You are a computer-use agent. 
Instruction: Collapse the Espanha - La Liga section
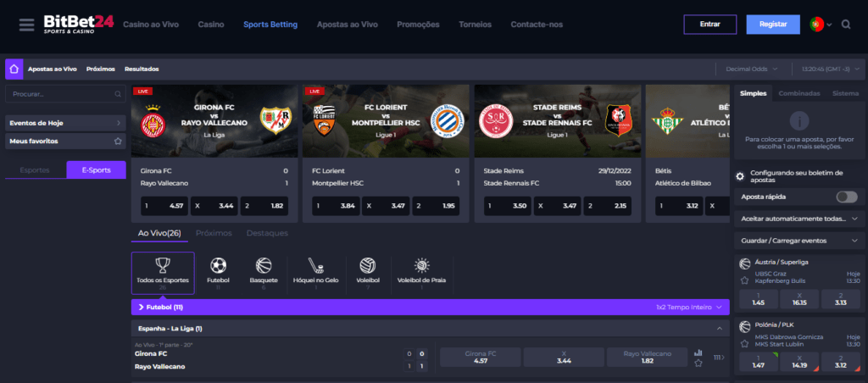(x=719, y=328)
